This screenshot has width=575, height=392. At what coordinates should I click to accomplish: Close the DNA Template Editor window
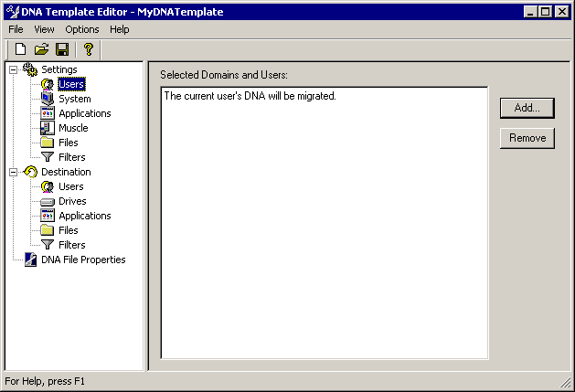click(562, 12)
